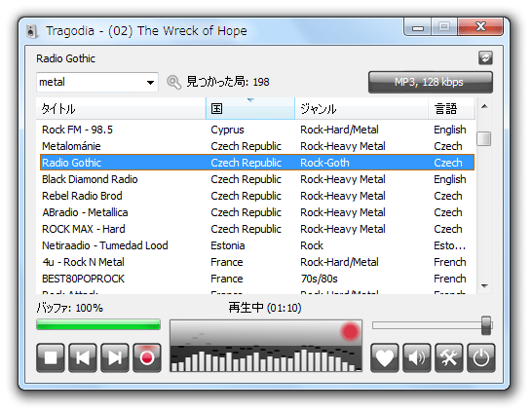
Task: Mute sound with the speaker icon
Action: tap(417, 358)
